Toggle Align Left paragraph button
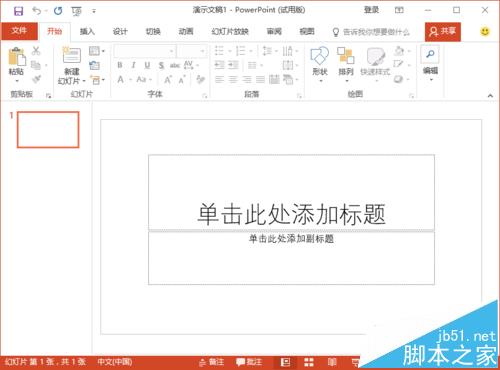The width and height of the screenshot is (500, 370). [219, 79]
